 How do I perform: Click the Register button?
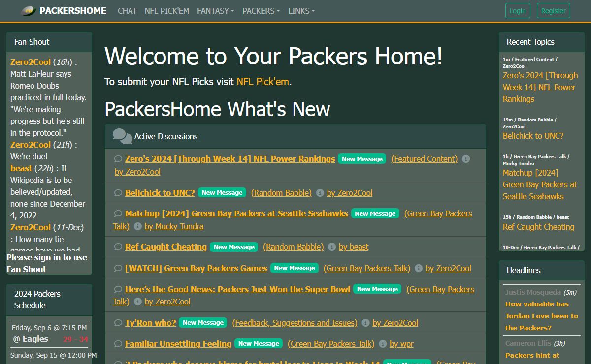[554, 11]
